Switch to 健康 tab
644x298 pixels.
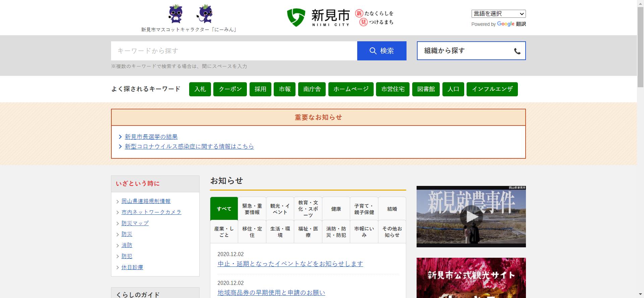336,209
